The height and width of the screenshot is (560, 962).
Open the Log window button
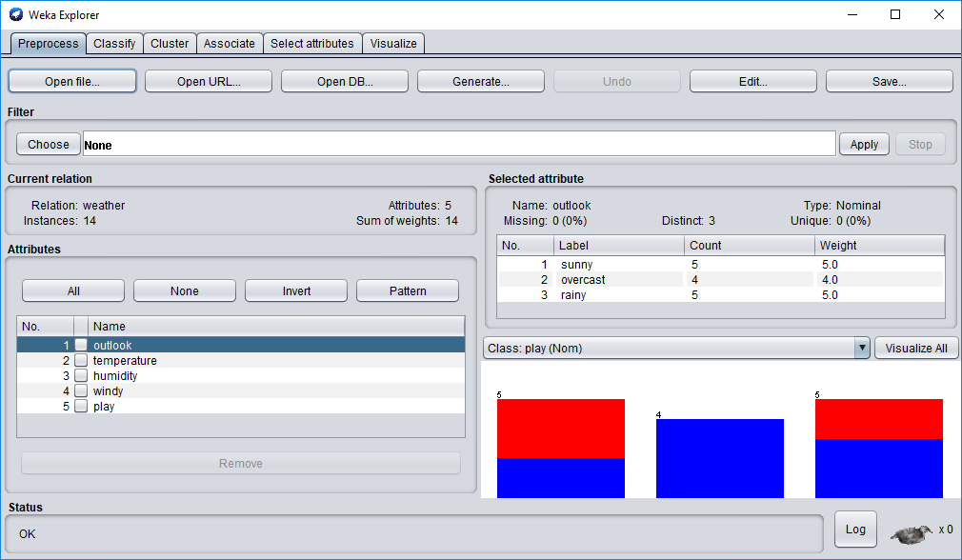(x=855, y=530)
